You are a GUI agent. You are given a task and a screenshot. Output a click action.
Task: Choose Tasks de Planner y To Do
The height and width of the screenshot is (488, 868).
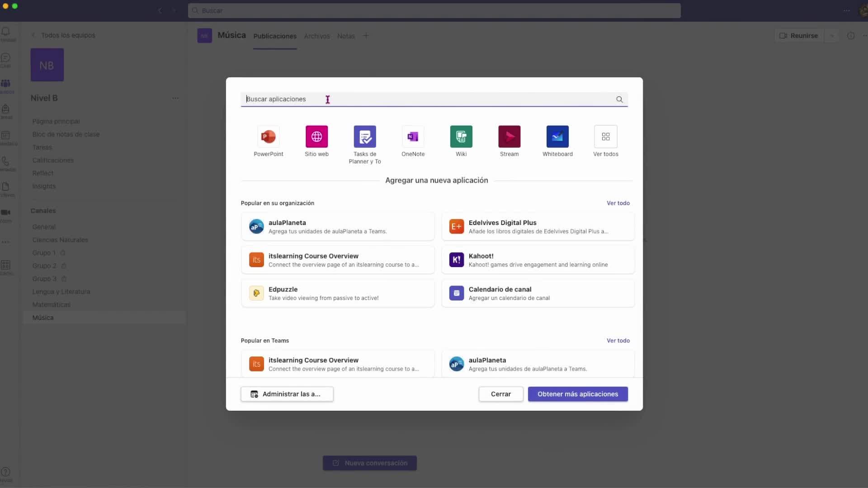(365, 137)
